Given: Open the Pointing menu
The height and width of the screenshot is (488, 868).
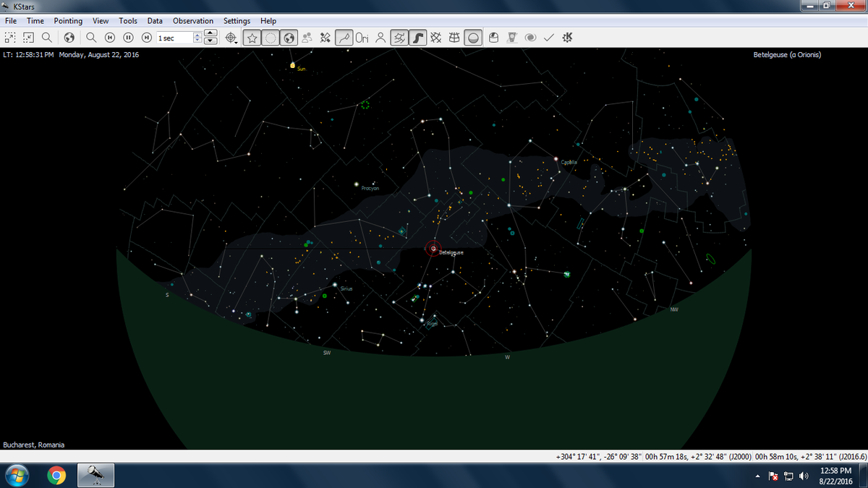Looking at the screenshot, I should click(68, 21).
